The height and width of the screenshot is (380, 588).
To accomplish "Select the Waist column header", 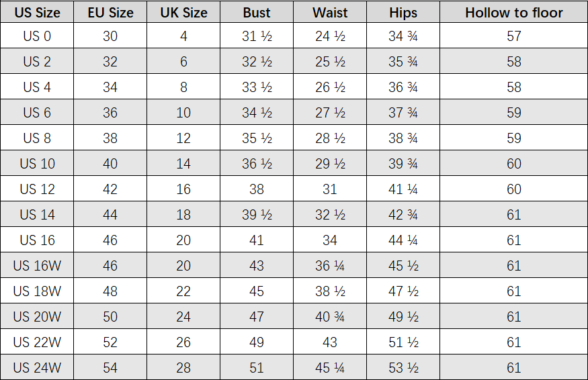I will tap(330, 13).
